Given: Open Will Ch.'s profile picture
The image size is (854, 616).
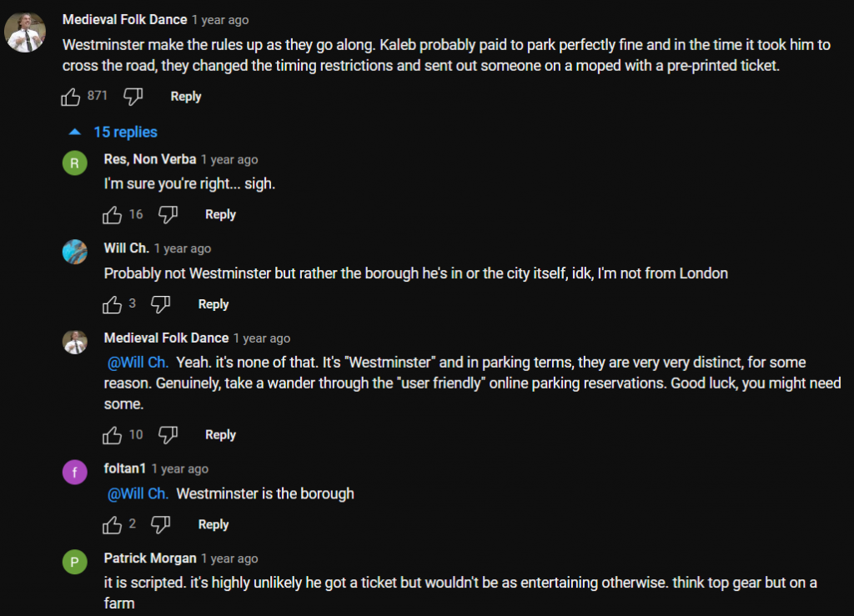Looking at the screenshot, I should 75,252.
